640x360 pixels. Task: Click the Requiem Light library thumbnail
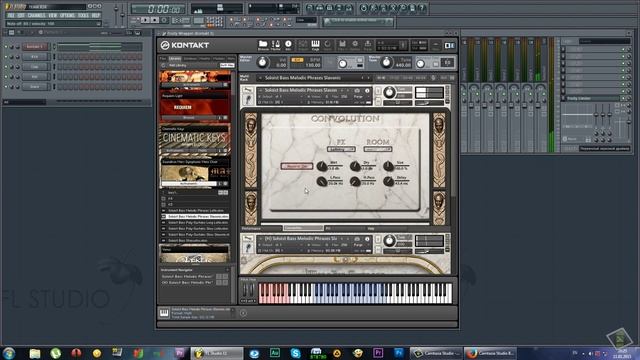[x=195, y=107]
